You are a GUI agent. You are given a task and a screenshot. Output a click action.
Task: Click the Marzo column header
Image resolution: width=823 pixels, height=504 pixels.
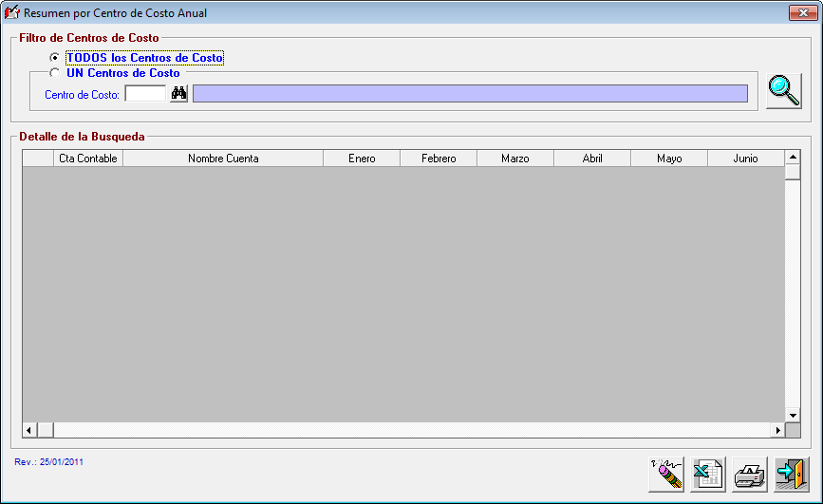pos(515,158)
